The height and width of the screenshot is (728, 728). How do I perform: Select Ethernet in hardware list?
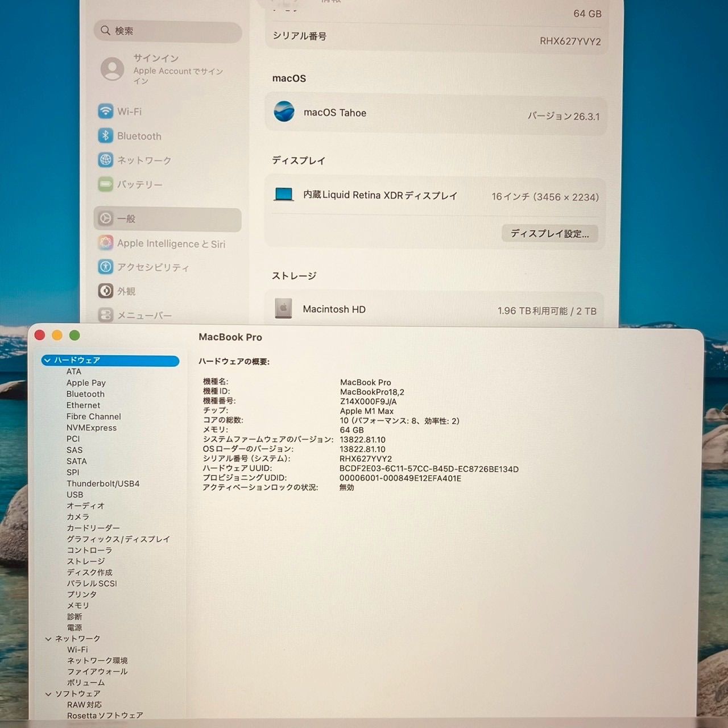click(83, 405)
